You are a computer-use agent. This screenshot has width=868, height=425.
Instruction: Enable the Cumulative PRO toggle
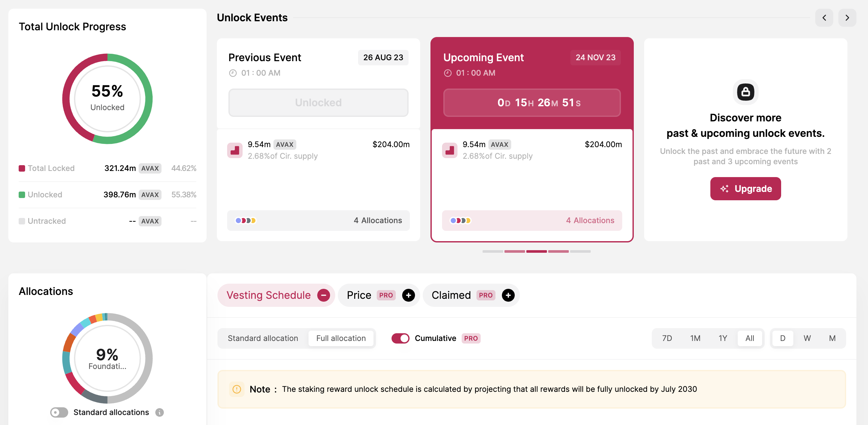(x=400, y=338)
